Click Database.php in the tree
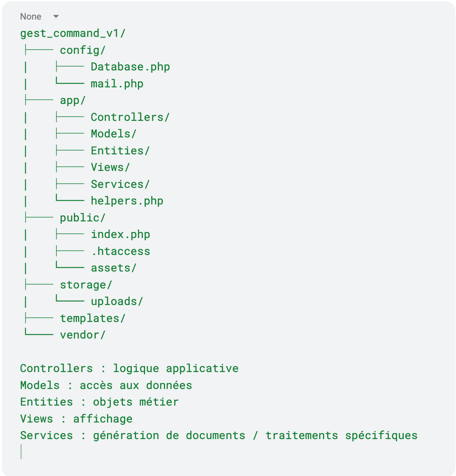 click(130, 67)
